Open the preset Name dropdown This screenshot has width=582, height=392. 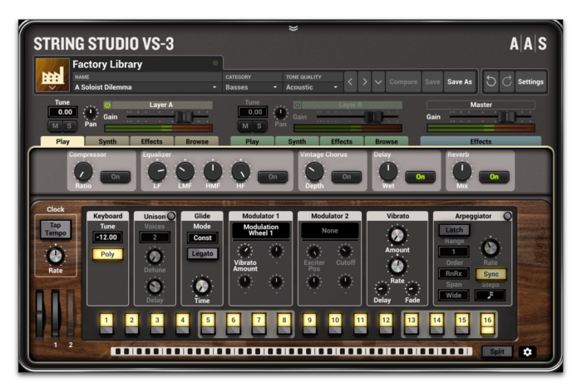(146, 87)
